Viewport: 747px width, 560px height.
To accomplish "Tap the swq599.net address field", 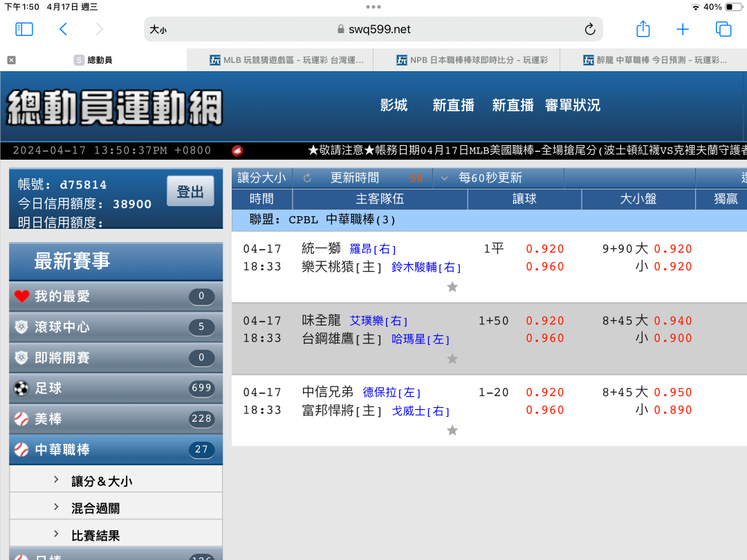I will click(374, 30).
